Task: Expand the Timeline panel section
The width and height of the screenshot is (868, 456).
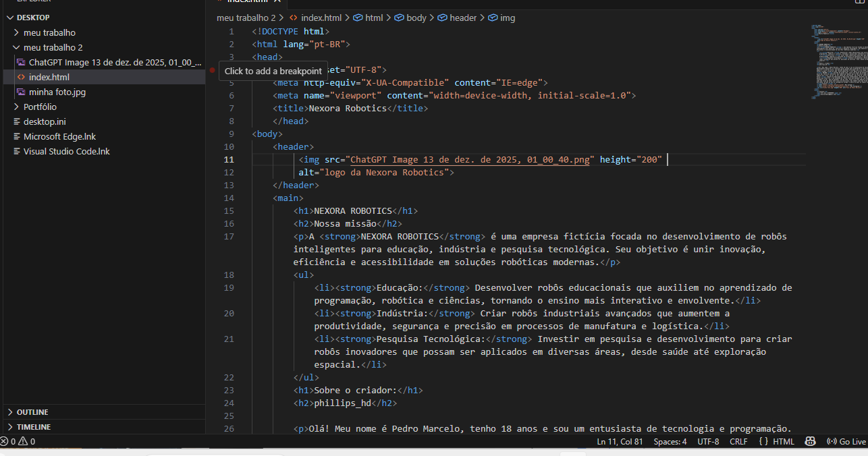Action: pos(34,427)
